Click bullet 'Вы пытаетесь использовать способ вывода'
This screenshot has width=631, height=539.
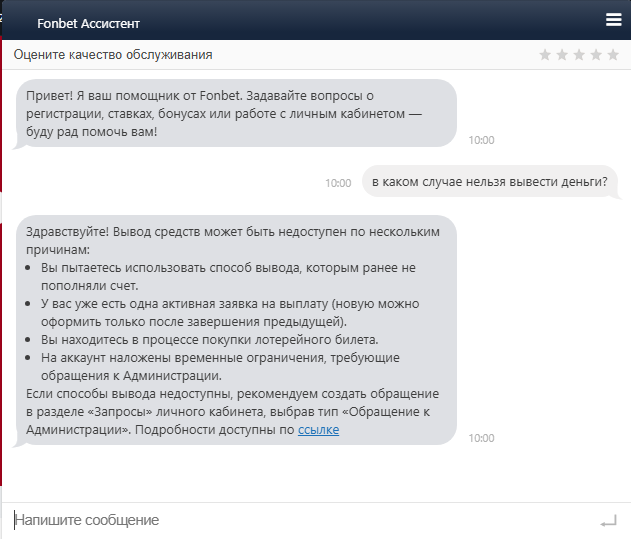tap(228, 277)
